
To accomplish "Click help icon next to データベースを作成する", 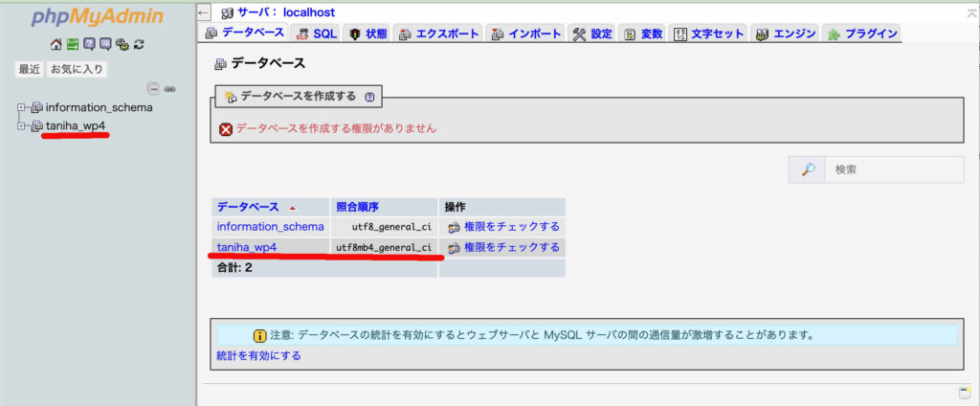I will point(369,97).
